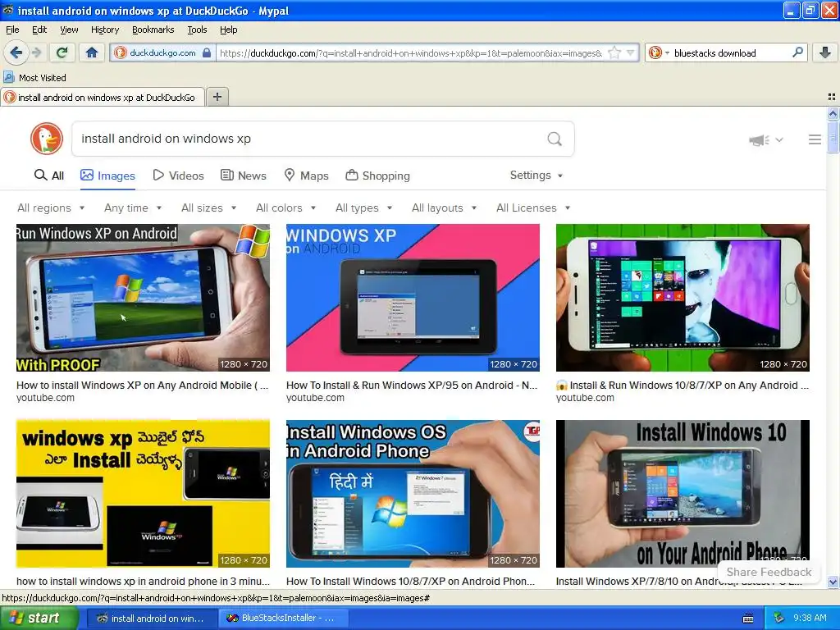840x630 pixels.
Task: Open link How To Install & Run Windows XP/95
Action: coord(412,386)
